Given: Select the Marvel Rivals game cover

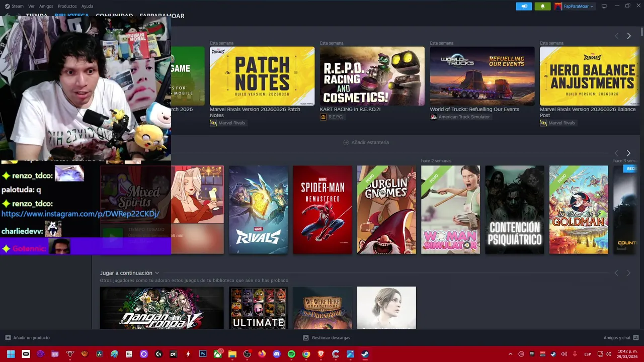Looking at the screenshot, I should pos(258,210).
